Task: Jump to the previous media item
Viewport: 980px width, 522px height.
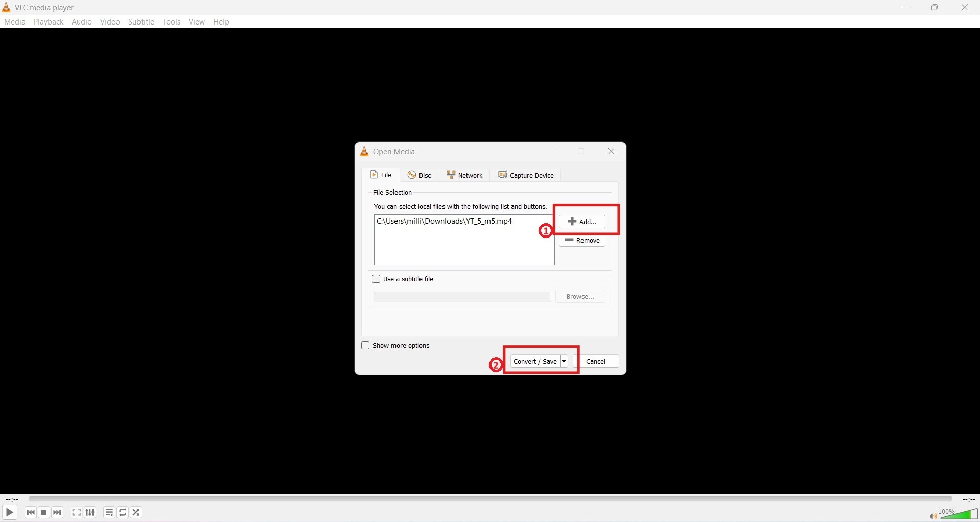Action: point(30,512)
